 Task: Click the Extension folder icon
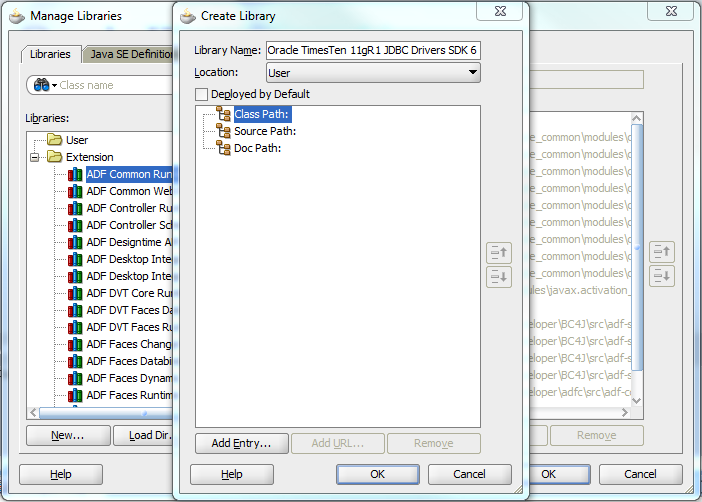pyautogui.click(x=55, y=157)
